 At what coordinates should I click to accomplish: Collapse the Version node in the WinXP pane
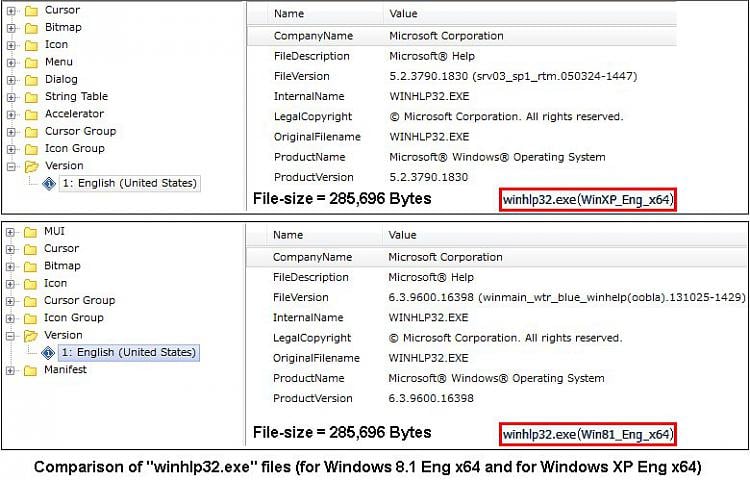[x=11, y=166]
